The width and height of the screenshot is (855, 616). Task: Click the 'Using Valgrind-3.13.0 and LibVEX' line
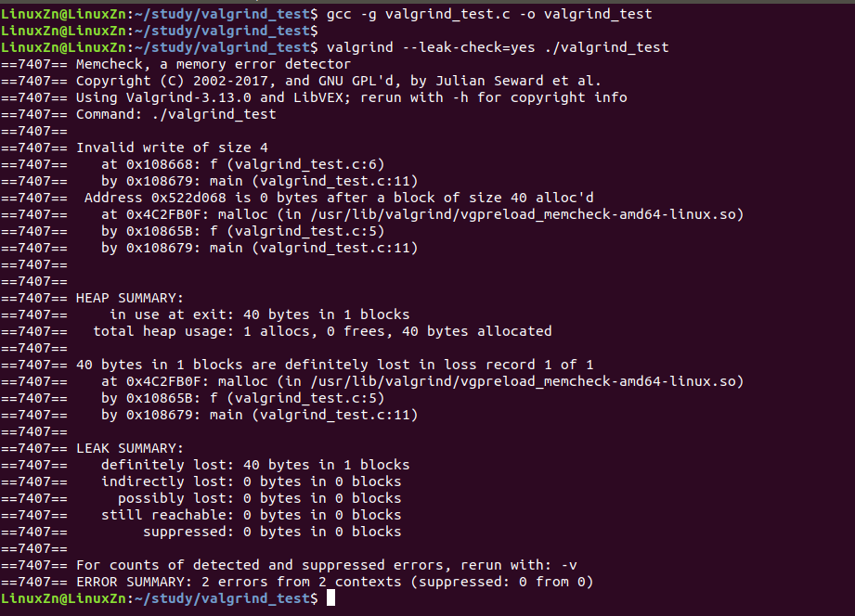point(351,97)
